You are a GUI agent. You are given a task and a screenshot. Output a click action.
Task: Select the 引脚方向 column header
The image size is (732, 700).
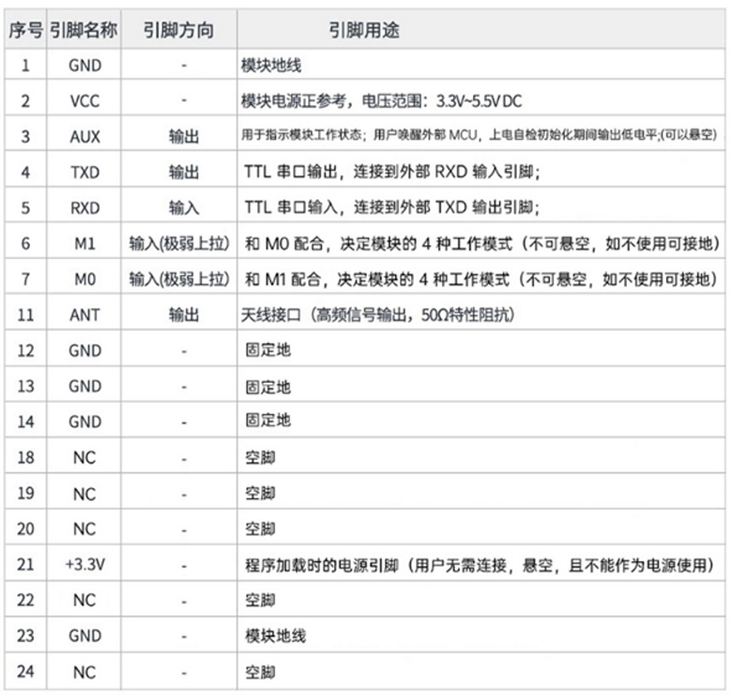pyautogui.click(x=178, y=30)
